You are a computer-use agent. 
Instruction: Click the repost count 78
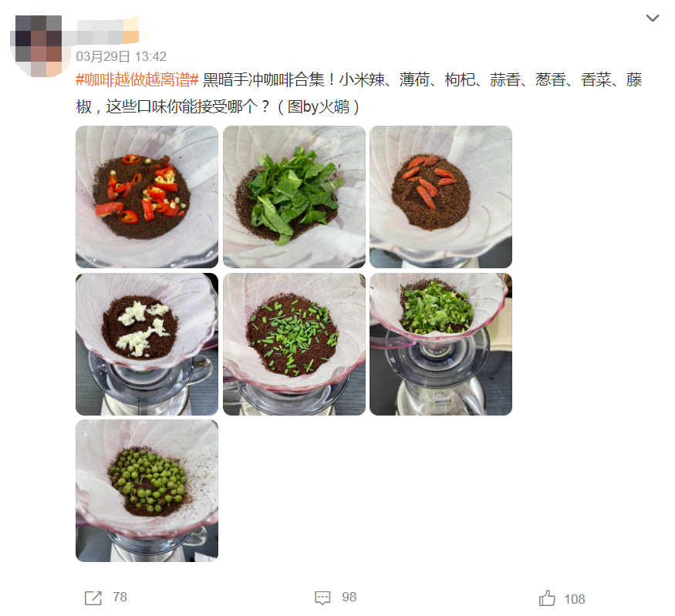120,597
